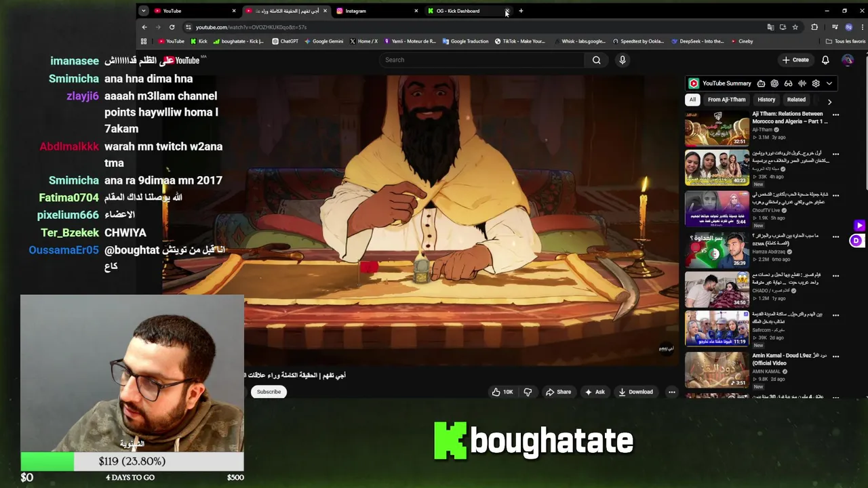Click YouTube Summary waveform icon

tap(802, 83)
